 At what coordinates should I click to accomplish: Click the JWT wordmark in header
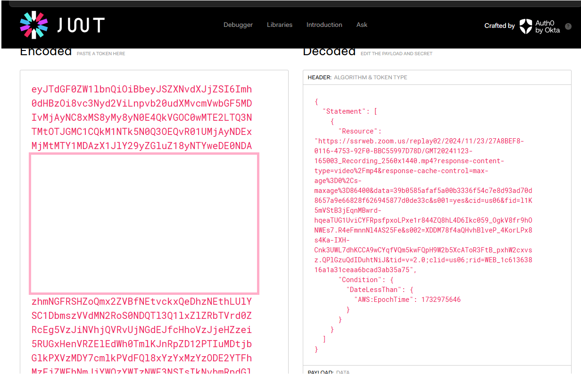(81, 25)
